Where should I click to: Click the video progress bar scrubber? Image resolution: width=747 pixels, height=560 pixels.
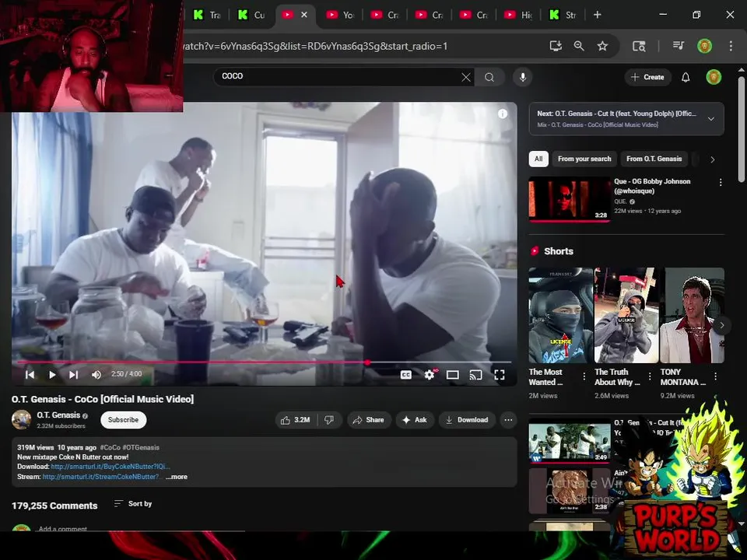pyautogui.click(x=367, y=362)
